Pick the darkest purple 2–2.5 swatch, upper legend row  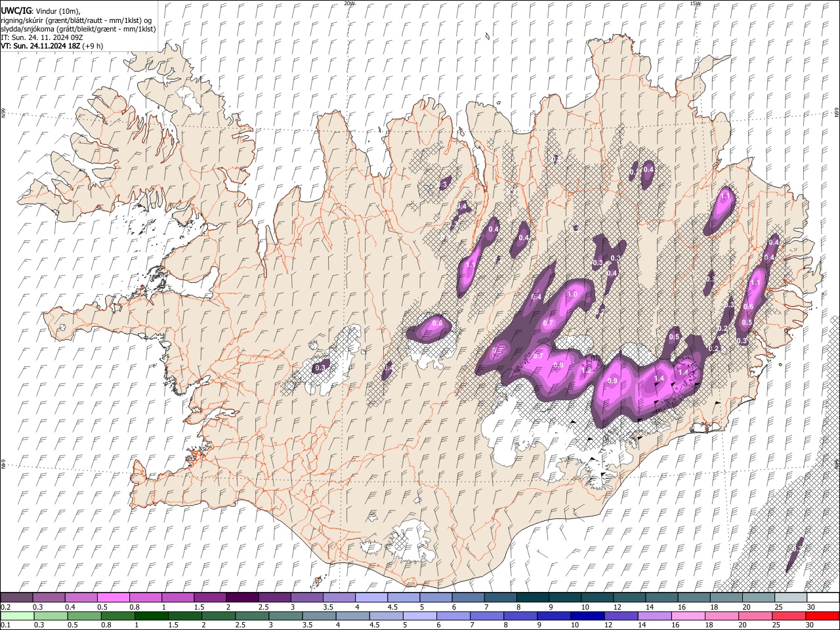[x=241, y=597]
